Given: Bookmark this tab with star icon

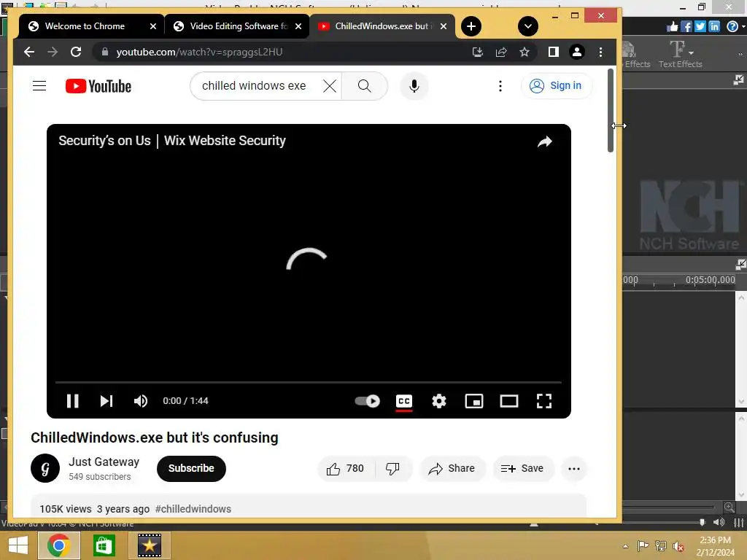Looking at the screenshot, I should [x=525, y=52].
